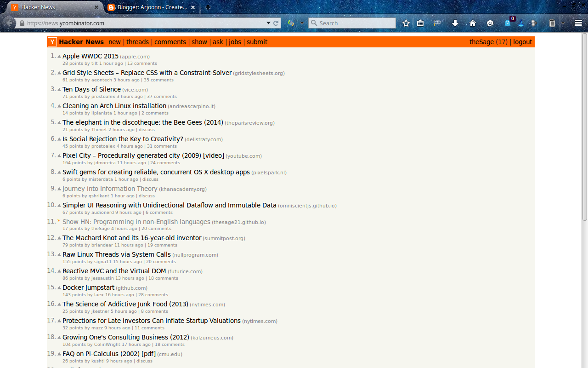Open the URL history dropdown arrow

268,23
